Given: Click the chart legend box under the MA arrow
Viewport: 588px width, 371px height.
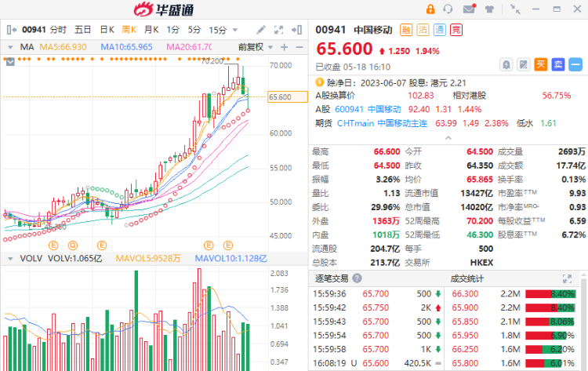Looking at the screenshot, I should point(10,61).
